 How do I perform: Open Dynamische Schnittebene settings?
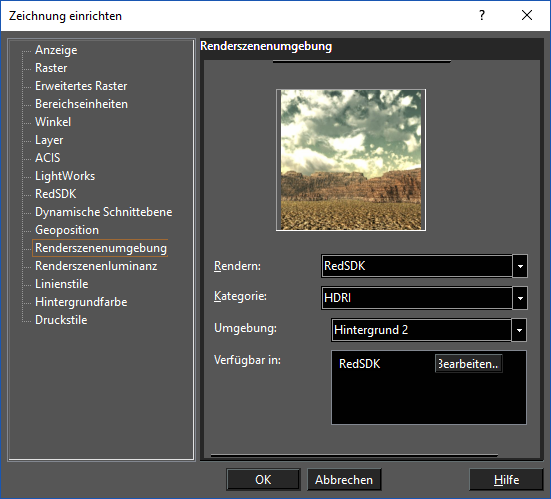click(x=104, y=212)
